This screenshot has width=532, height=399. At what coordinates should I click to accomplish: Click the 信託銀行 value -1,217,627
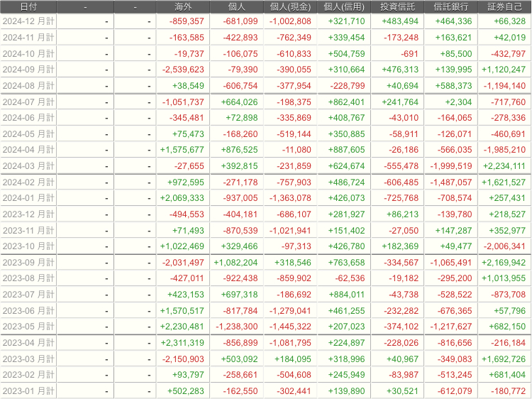[451, 327]
